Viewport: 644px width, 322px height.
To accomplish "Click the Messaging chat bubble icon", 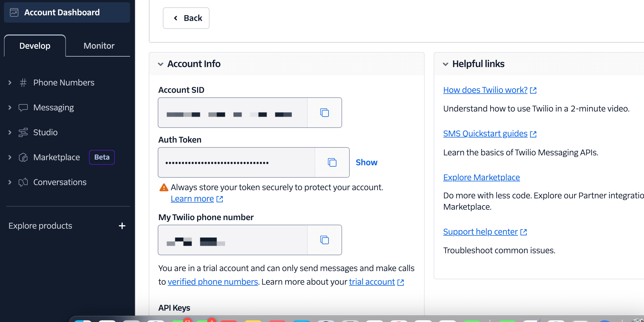I will click(x=23, y=108).
